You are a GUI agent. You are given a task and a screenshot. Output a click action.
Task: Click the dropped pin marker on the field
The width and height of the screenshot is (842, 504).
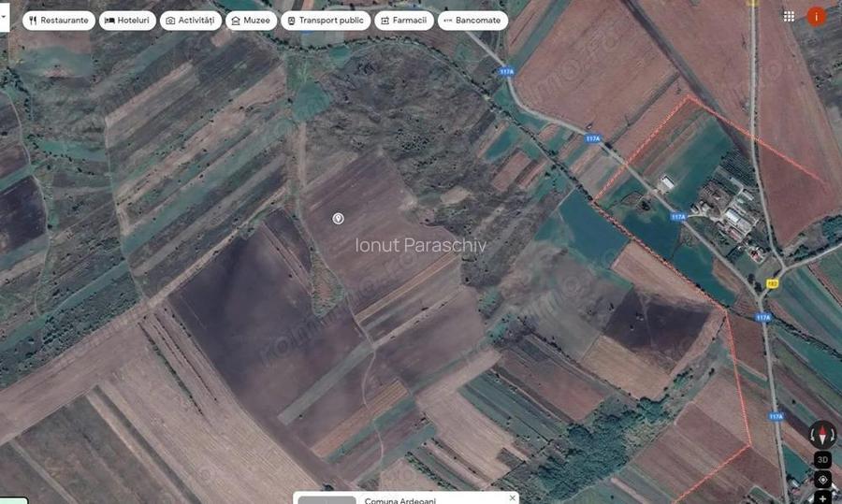click(338, 219)
